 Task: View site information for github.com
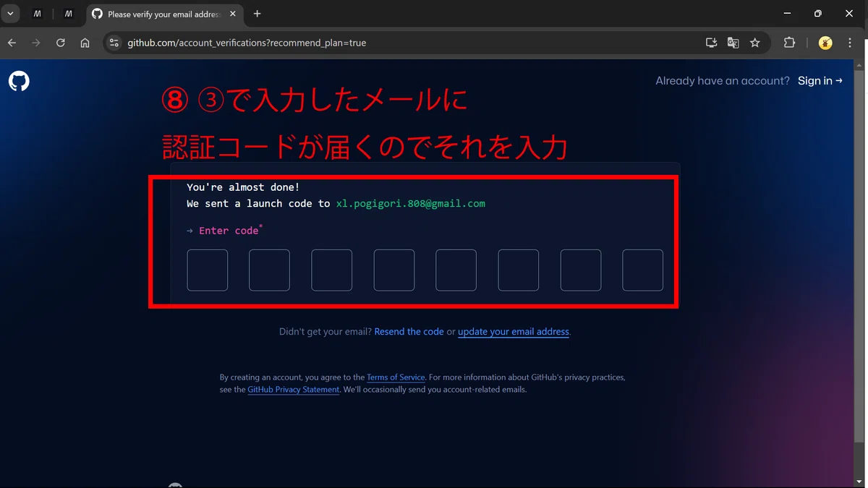tap(114, 43)
